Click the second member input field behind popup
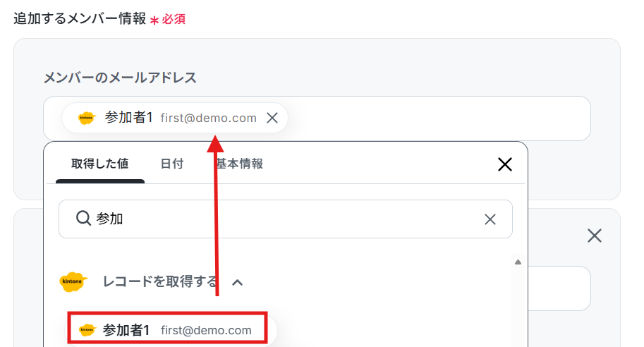Viewport: 644px width, 347px height. (559, 288)
